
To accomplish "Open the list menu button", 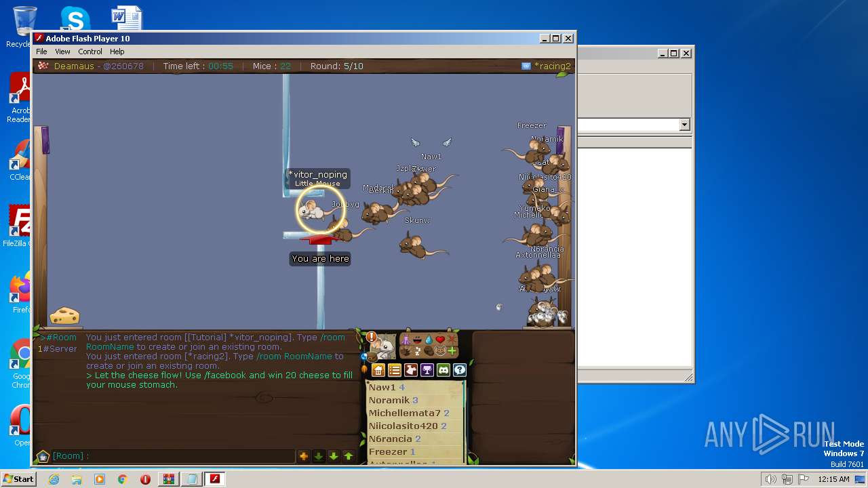I will point(395,370).
